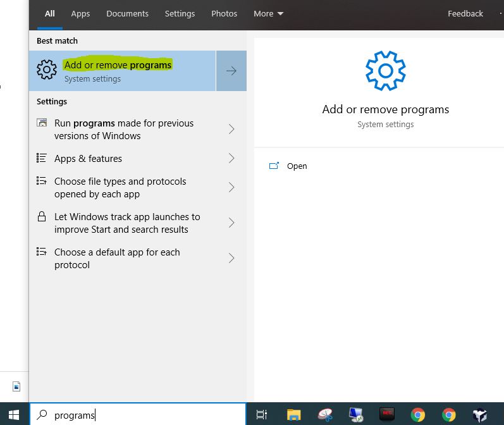504x425 pixels.
Task: Expand the arrow next to Add or remove programs
Action: (231, 71)
